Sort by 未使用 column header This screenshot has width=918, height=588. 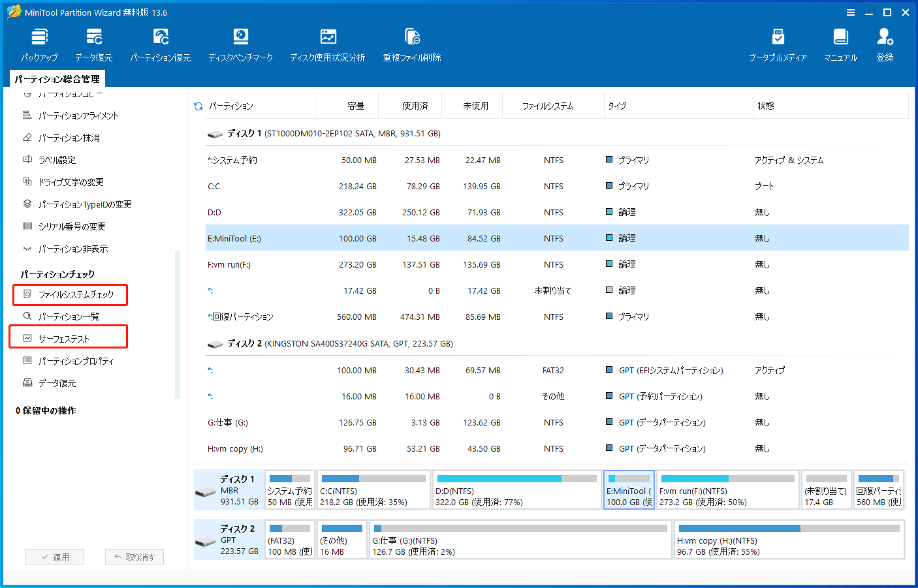(x=476, y=106)
